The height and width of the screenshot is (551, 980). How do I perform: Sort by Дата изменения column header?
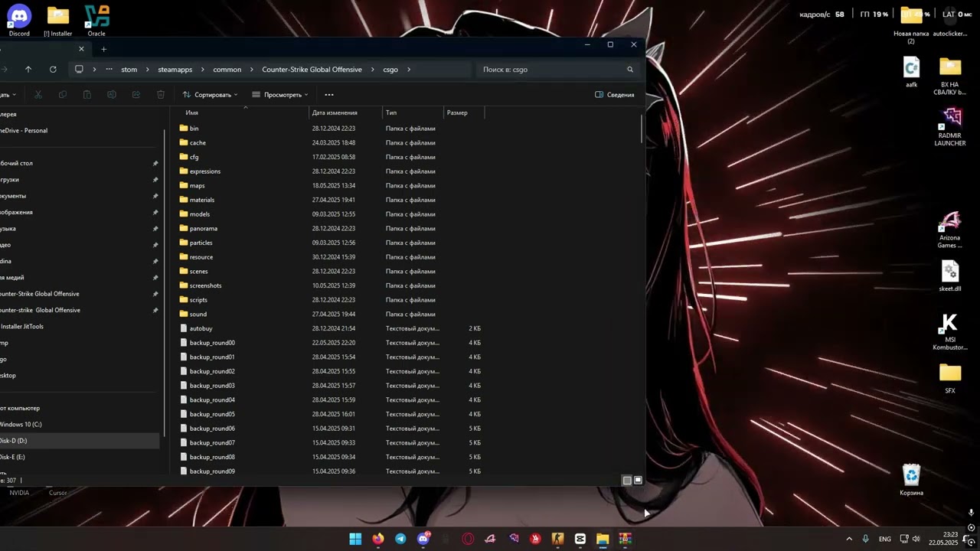[345, 112]
